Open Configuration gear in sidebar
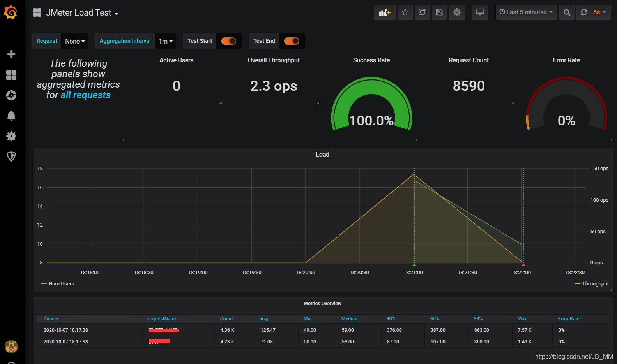Image resolution: width=617 pixels, height=364 pixels. point(11,136)
